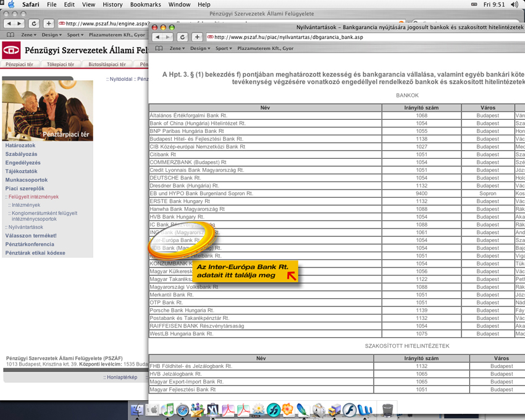Click the engine.aspx address field in rear window

(x=104, y=23)
